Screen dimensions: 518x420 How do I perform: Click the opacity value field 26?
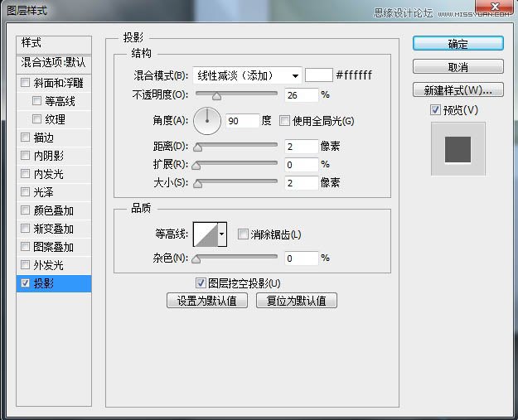tap(302, 95)
